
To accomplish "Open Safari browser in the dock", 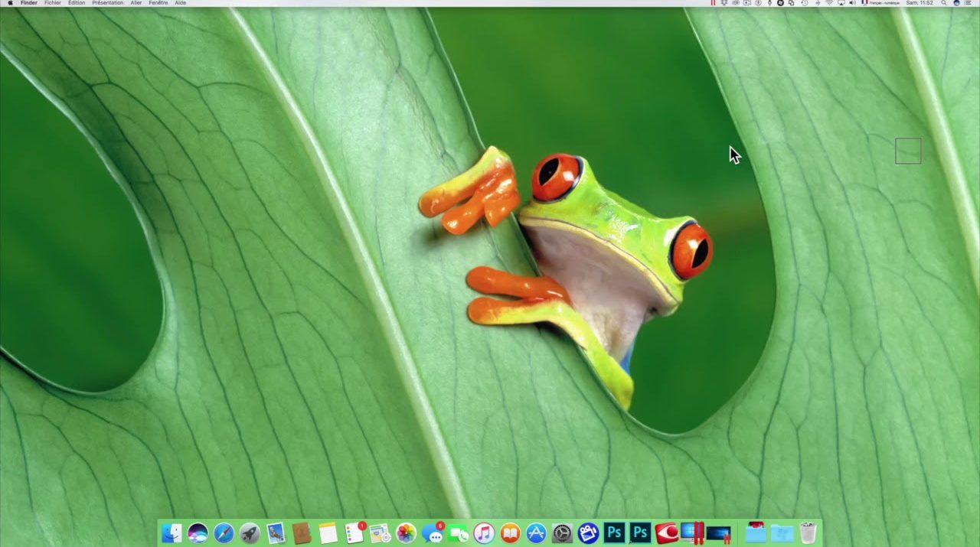I will pos(224,533).
